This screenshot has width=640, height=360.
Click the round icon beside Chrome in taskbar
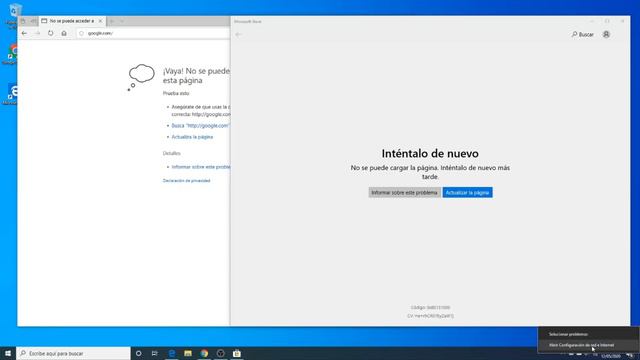tap(220, 353)
